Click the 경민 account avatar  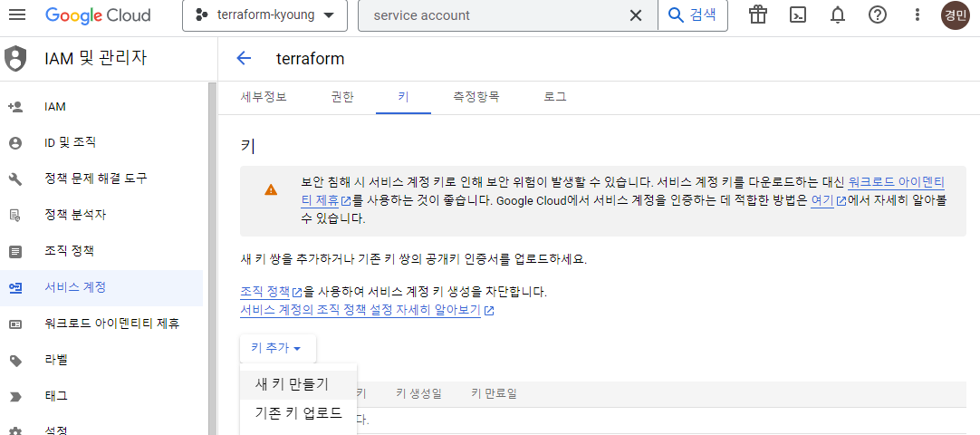click(x=955, y=15)
